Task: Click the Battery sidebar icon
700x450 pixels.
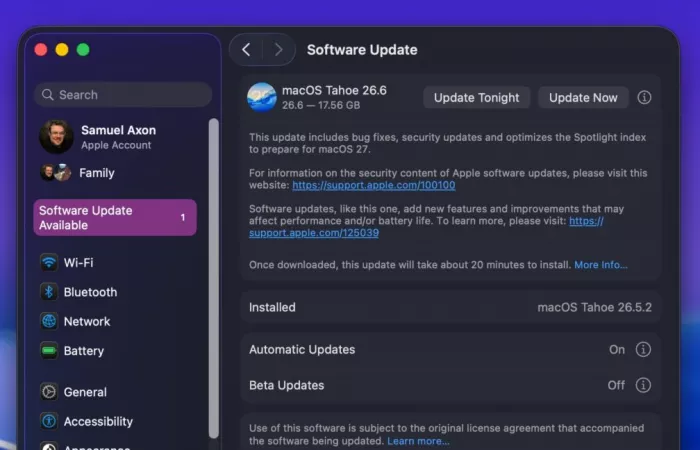Action: [49, 351]
